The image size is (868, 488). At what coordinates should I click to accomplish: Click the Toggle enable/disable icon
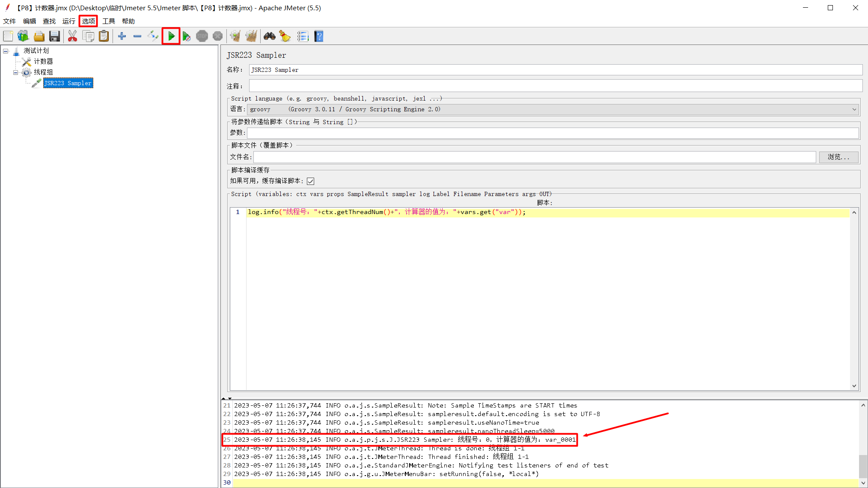tap(153, 36)
